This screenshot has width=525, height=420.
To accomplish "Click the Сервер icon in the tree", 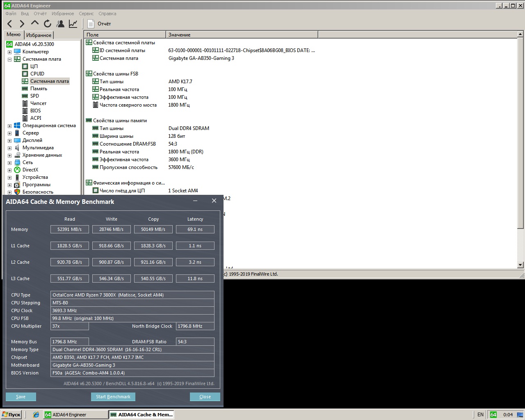I will coord(17,133).
